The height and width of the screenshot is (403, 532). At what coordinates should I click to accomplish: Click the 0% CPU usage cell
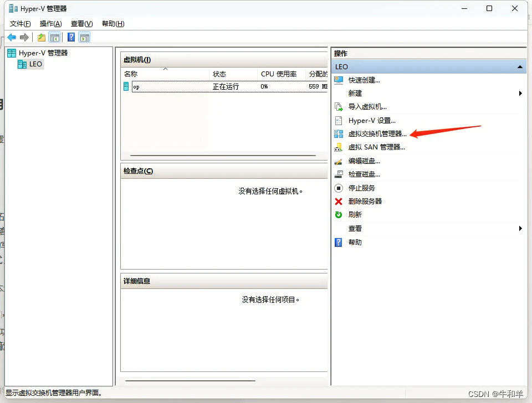click(x=264, y=87)
